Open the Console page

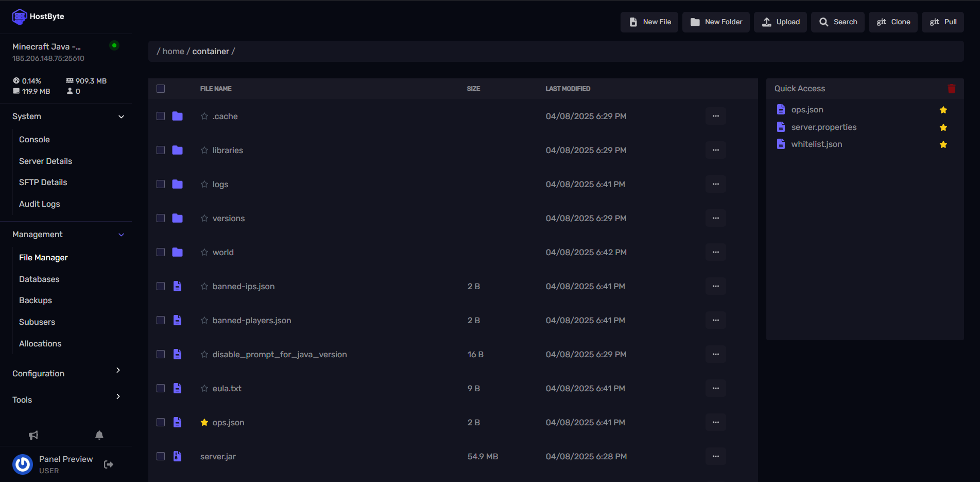pos(35,140)
